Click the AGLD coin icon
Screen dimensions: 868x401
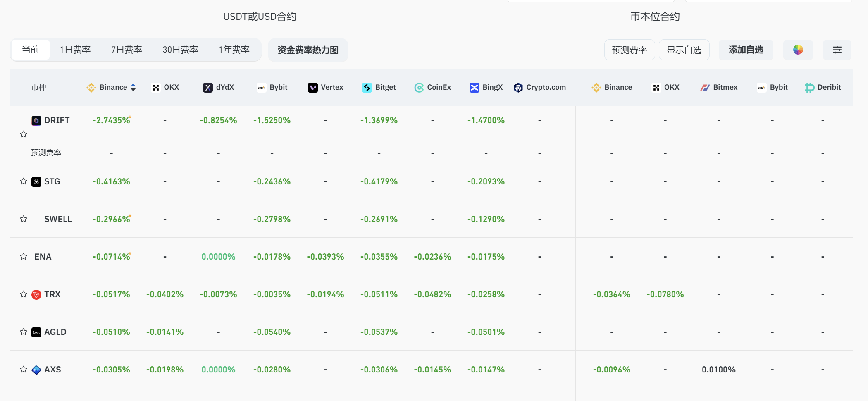(36, 332)
